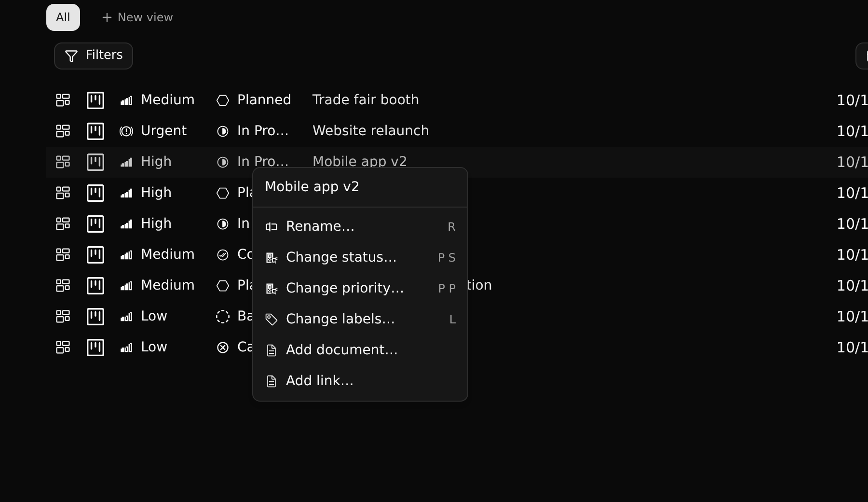Click the Urgent priority icon
The image size is (868, 502).
click(x=126, y=131)
